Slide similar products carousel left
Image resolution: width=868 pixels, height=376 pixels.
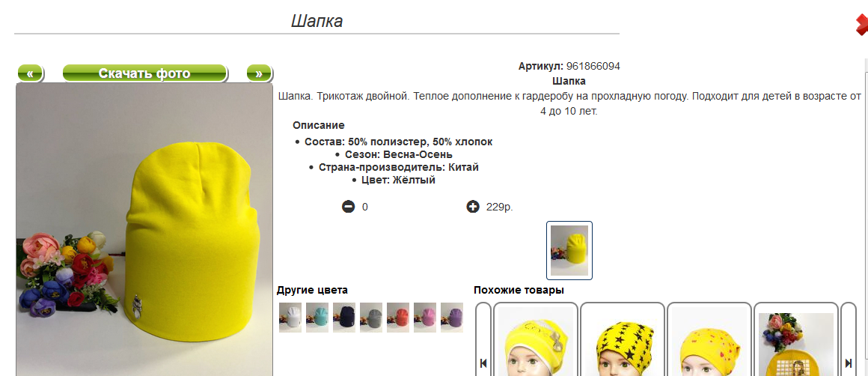(483, 339)
